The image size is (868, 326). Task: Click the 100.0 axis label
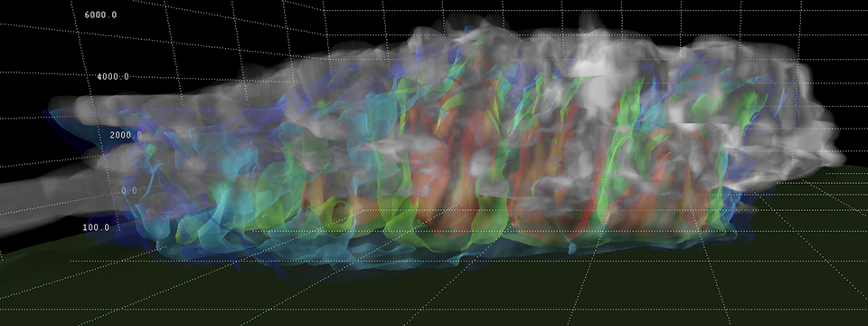pyautogui.click(x=97, y=227)
